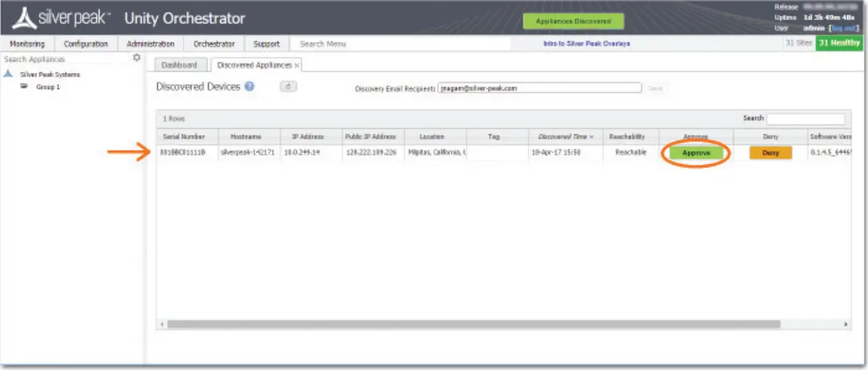
Task: Close the Discovered Appliances tab
Action: click(297, 65)
